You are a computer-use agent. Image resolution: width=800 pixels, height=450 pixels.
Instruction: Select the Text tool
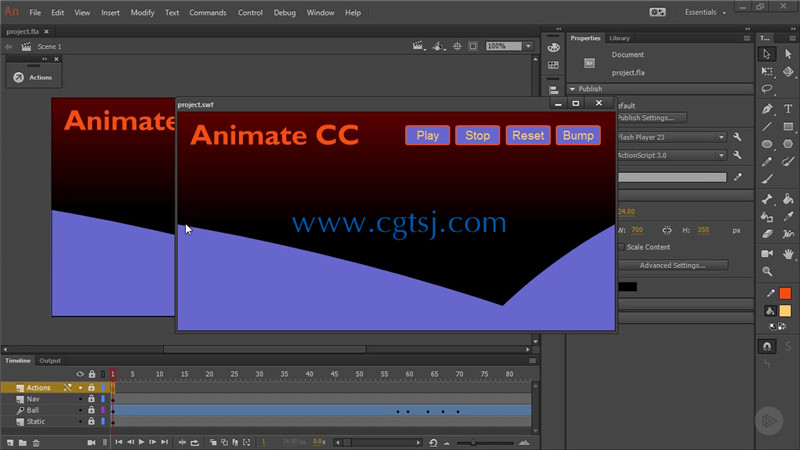point(788,109)
